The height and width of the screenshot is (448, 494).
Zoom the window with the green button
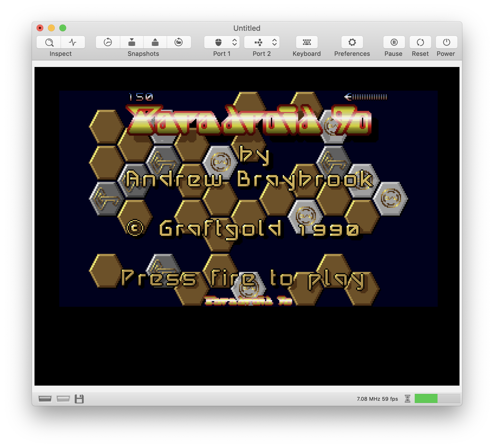(x=63, y=28)
